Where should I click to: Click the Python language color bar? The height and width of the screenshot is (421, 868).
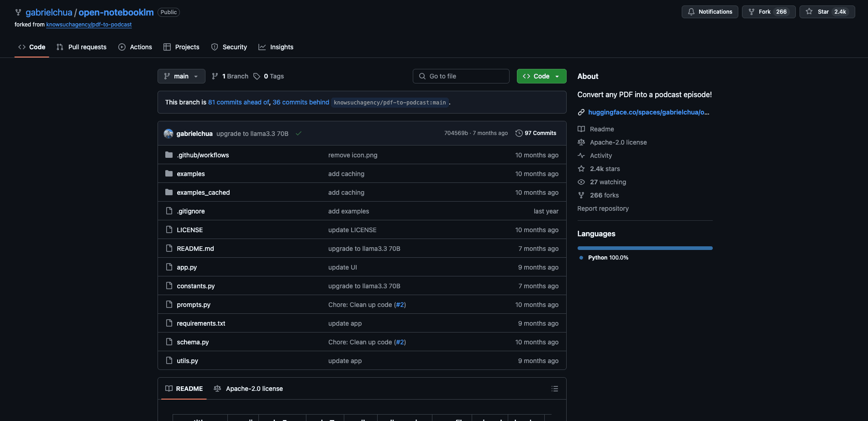coord(645,248)
